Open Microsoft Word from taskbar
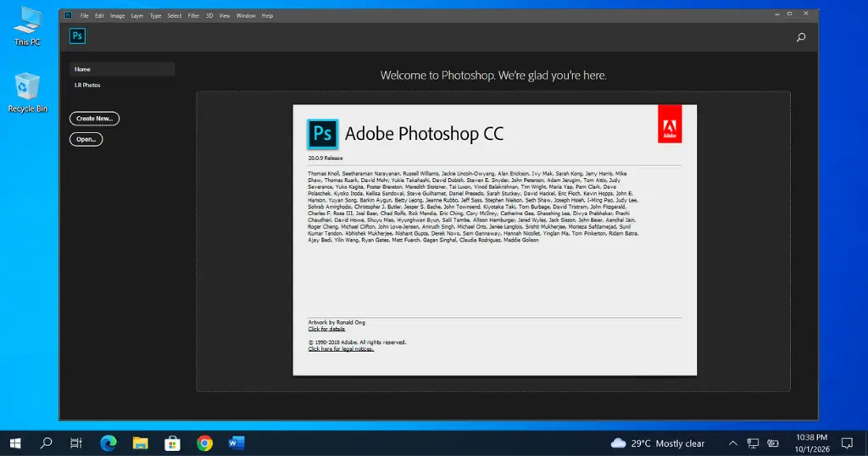The width and height of the screenshot is (868, 456). (x=236, y=442)
